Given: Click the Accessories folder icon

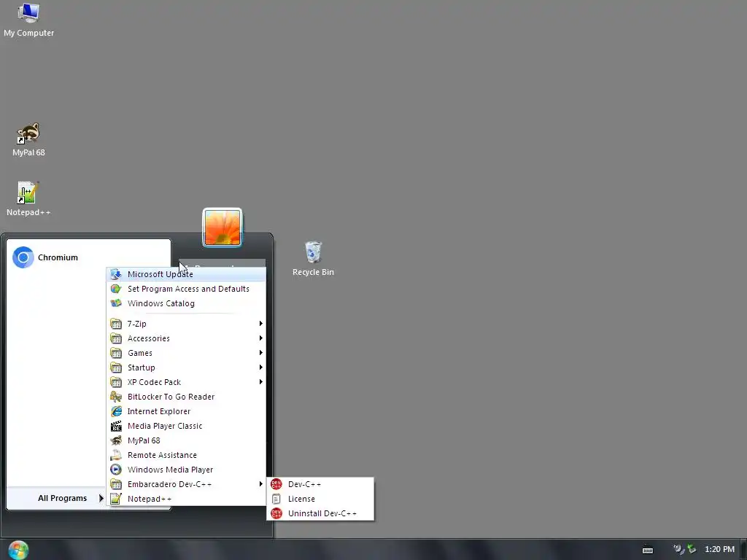Looking at the screenshot, I should (116, 338).
